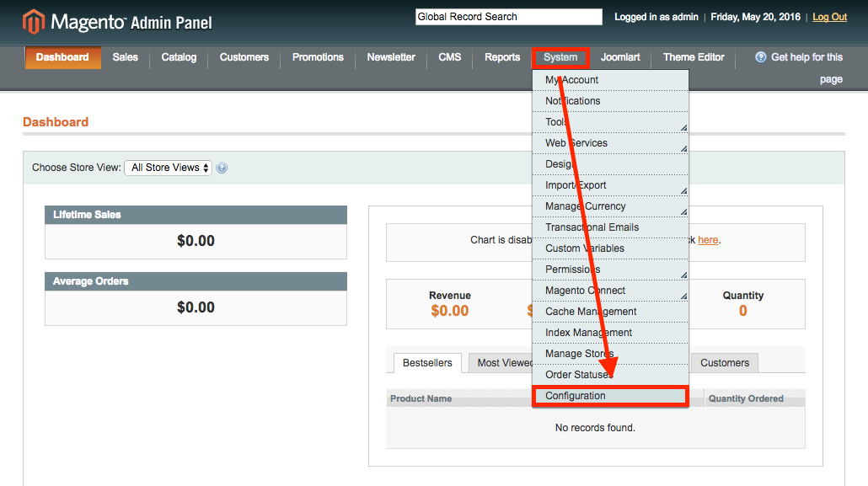Click the Quantity value 0
The height and width of the screenshot is (486, 868).
743,311
